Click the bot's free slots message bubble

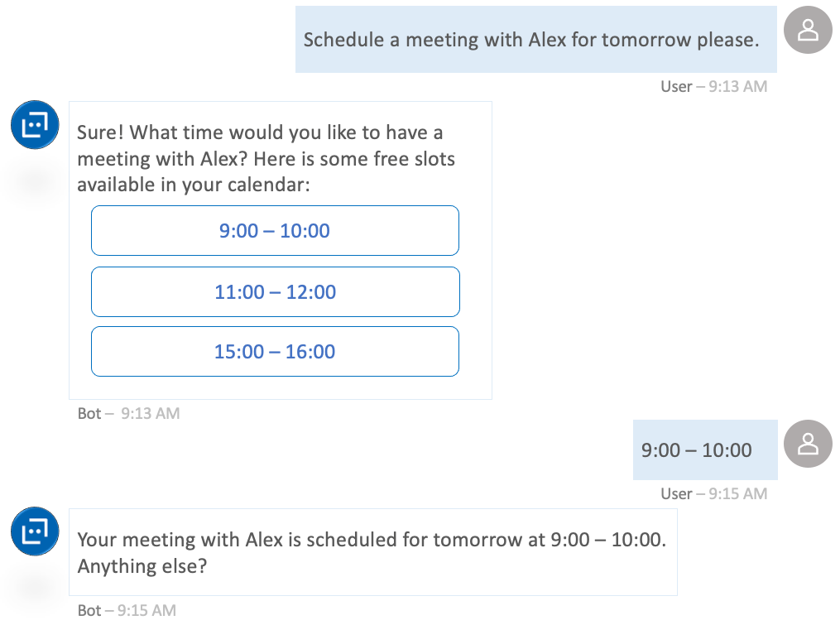tap(265, 157)
